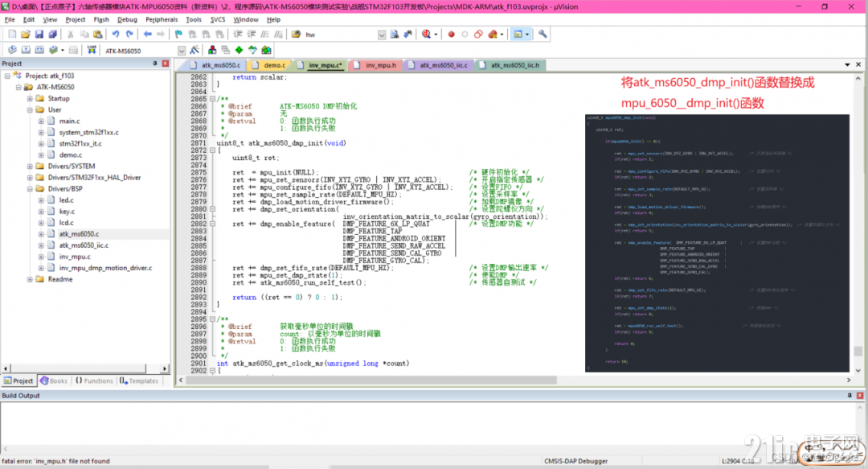Image resolution: width=868 pixels, height=469 pixels.
Task: Open the Flash menu
Action: 101,19
